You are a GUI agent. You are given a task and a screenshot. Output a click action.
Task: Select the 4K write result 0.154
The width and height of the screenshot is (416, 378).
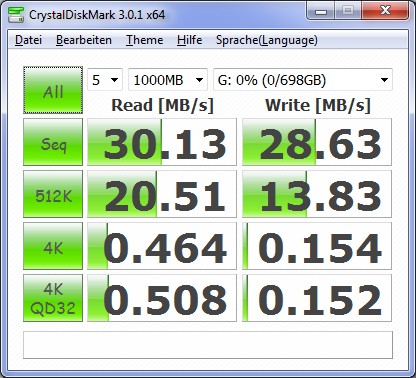(317, 246)
